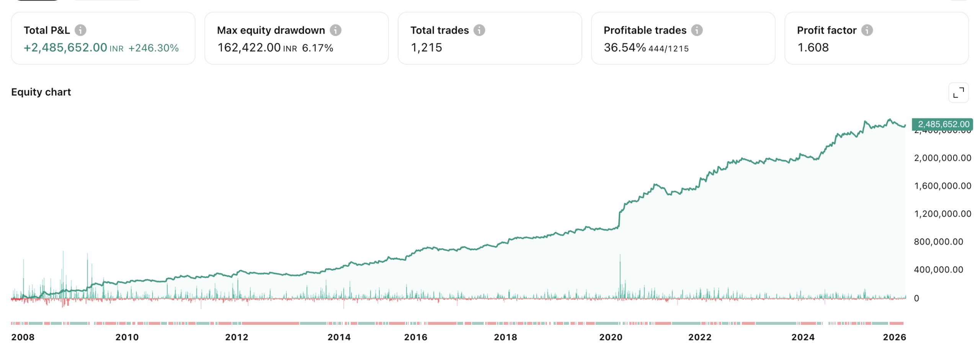
Task: Click the +2,485,652.00 Total P&L value
Action: click(65, 47)
